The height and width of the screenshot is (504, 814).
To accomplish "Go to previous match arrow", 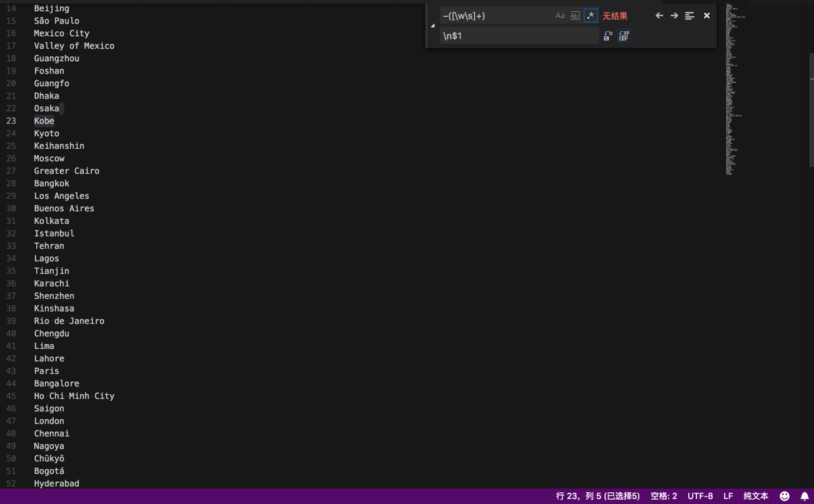I will 659,15.
